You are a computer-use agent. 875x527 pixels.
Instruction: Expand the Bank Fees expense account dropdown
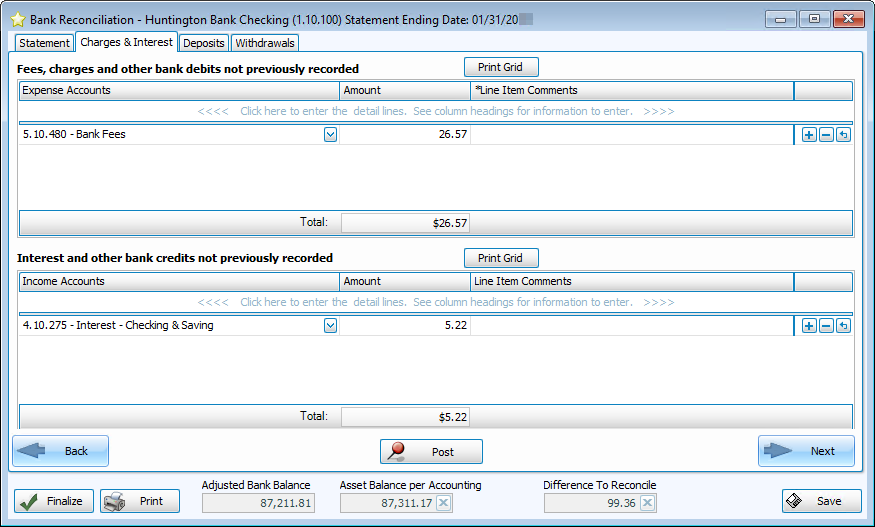[x=330, y=135]
